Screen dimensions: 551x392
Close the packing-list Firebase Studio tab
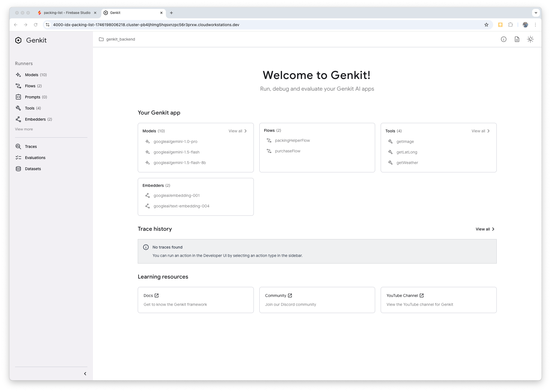(x=95, y=13)
